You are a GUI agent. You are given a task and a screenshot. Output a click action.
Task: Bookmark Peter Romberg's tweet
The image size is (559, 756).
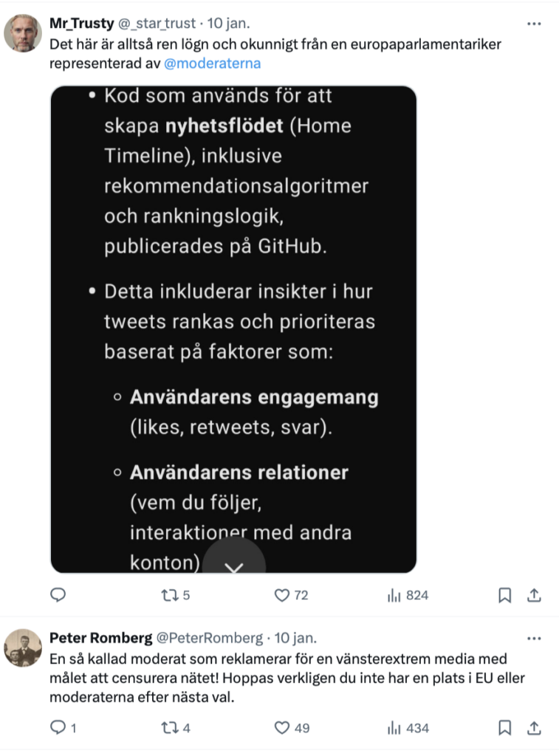(x=505, y=728)
